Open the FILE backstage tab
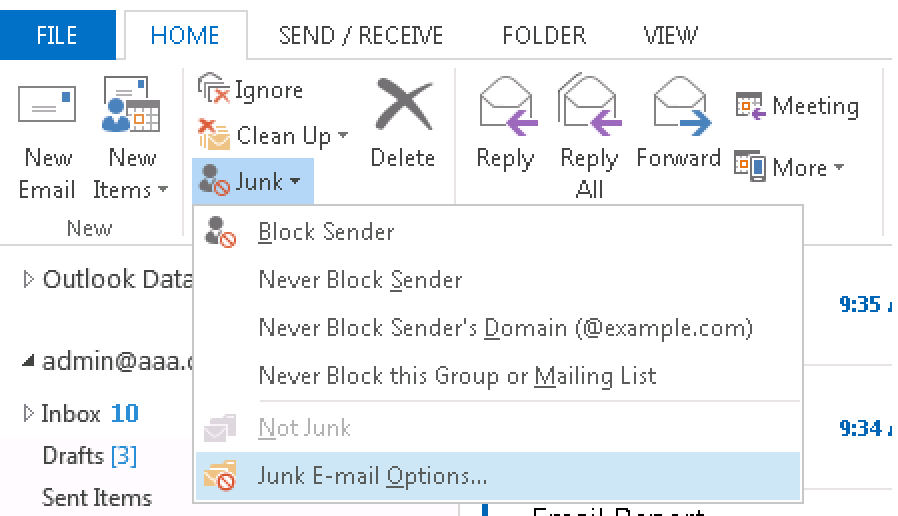 (x=57, y=36)
